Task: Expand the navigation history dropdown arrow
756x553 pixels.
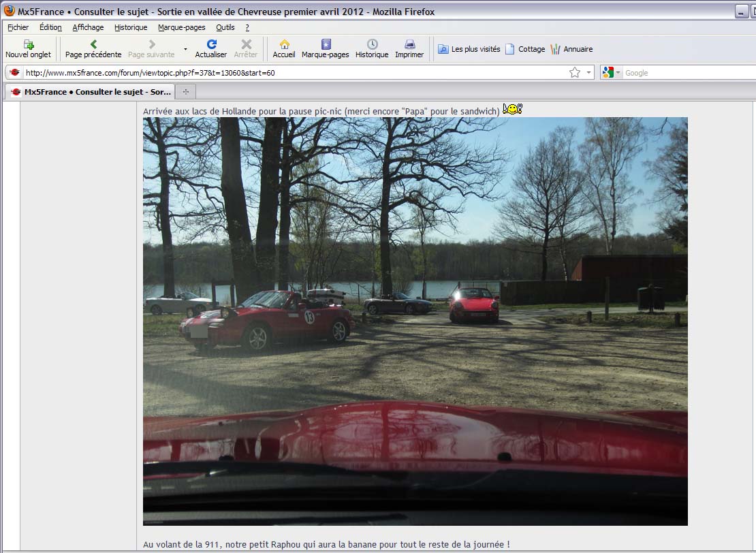Action: click(185, 49)
